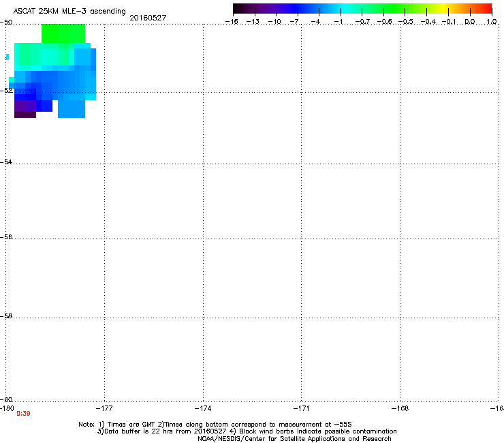Click the color bar label '1.0'
504x443 pixels.
click(x=492, y=22)
